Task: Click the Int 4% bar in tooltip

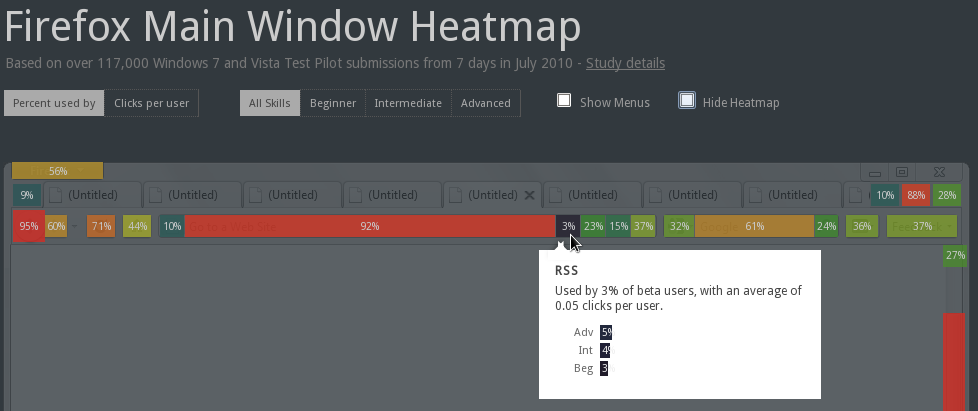Action: click(x=605, y=351)
